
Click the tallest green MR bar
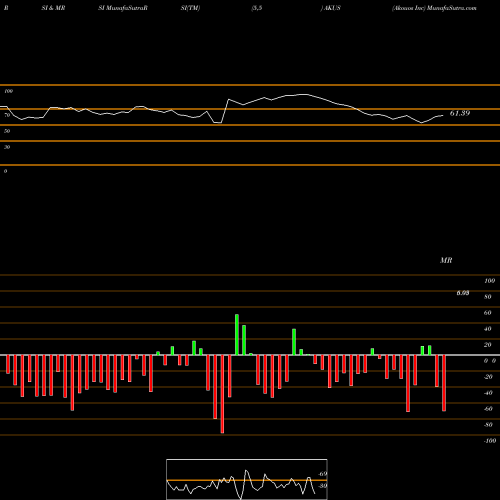tap(237, 334)
